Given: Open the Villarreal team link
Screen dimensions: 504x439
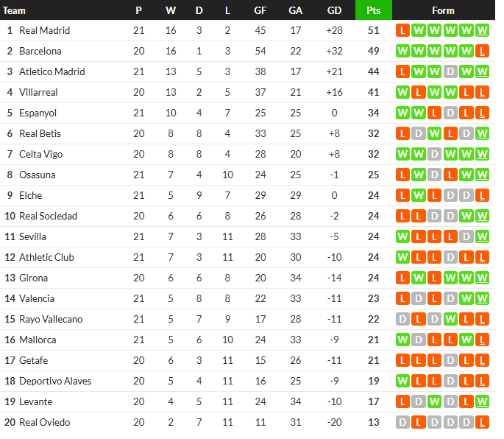Looking at the screenshot, I should pyautogui.click(x=38, y=92).
